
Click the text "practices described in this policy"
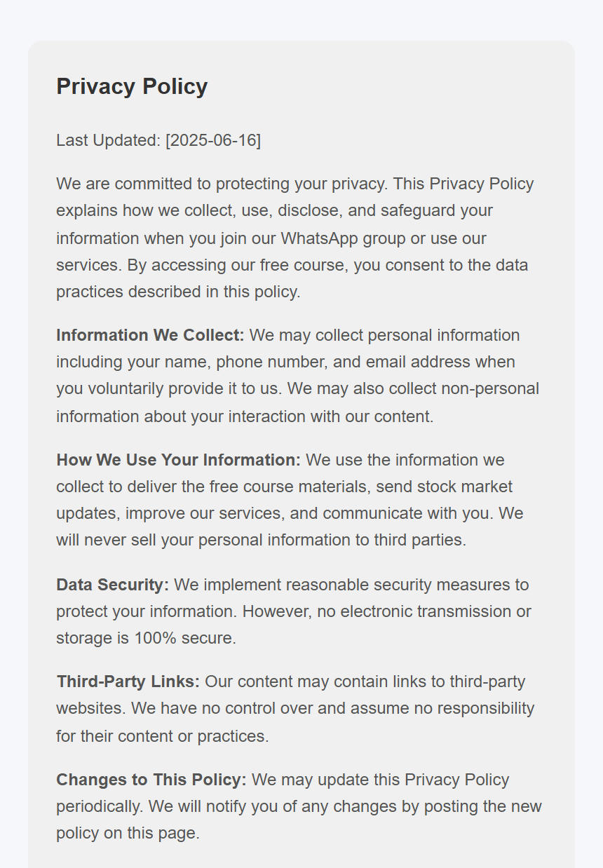(x=177, y=292)
